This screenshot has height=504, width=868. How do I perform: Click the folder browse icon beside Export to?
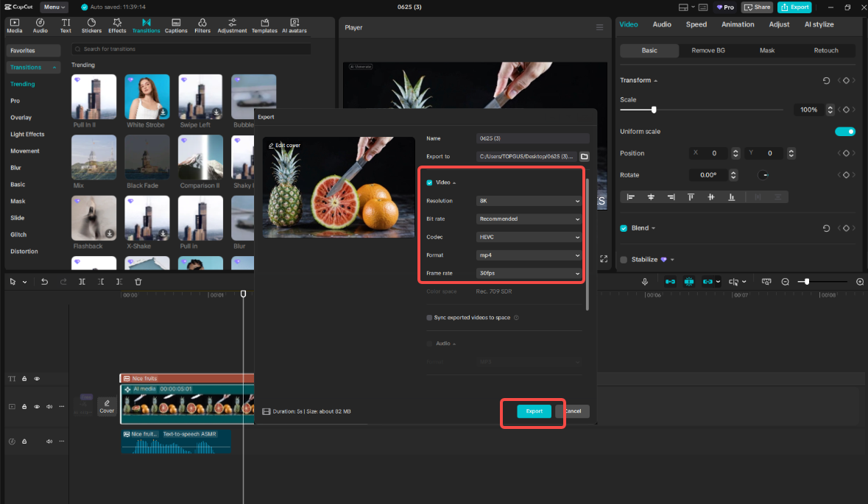(x=584, y=156)
